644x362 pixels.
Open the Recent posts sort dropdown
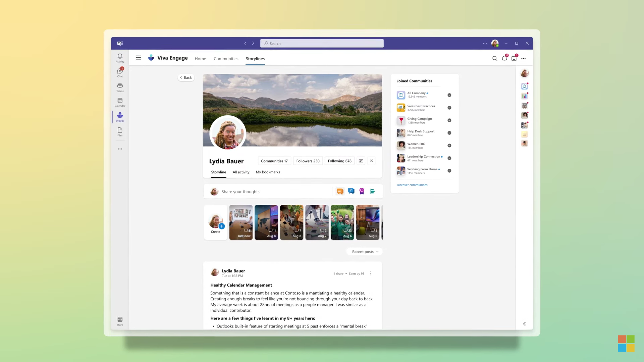point(365,252)
